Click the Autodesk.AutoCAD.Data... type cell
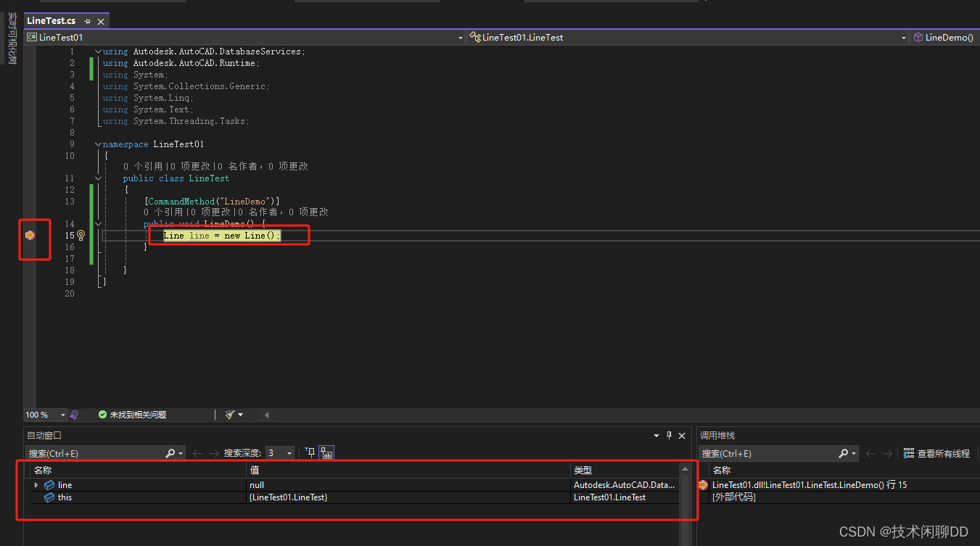 click(625, 485)
